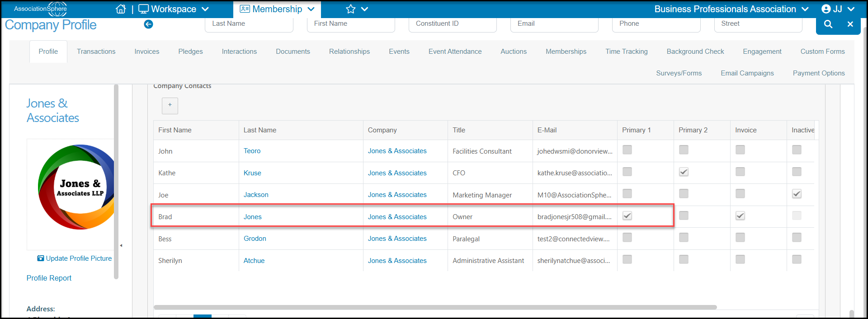Toggle Primary 2 checkbox for Kathe Kruse
868x319 pixels.
click(x=684, y=172)
